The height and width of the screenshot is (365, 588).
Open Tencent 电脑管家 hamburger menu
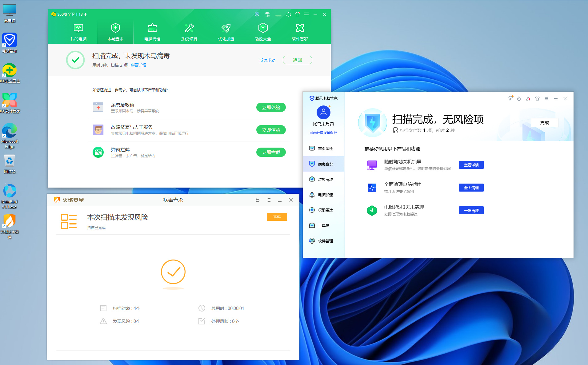(x=546, y=99)
